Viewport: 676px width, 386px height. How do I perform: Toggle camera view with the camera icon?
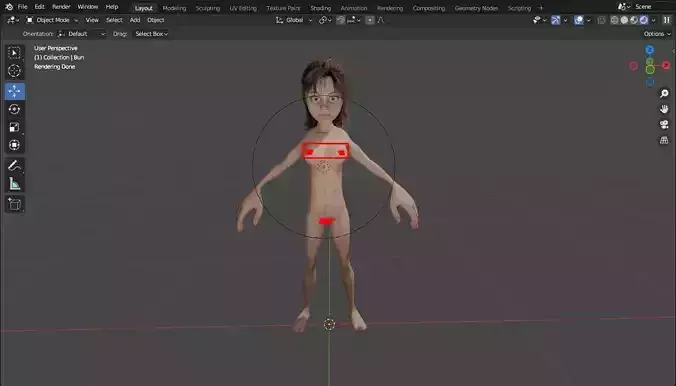pyautogui.click(x=664, y=125)
